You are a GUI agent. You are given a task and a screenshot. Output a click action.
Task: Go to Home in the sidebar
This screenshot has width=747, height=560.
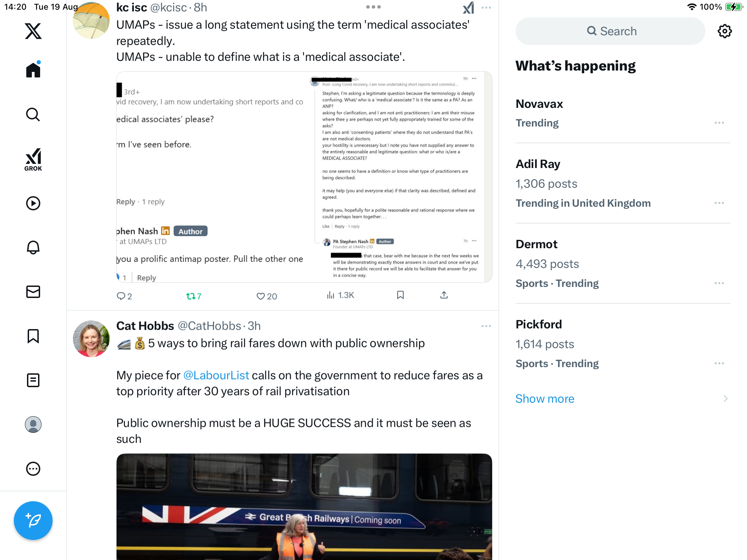click(33, 70)
